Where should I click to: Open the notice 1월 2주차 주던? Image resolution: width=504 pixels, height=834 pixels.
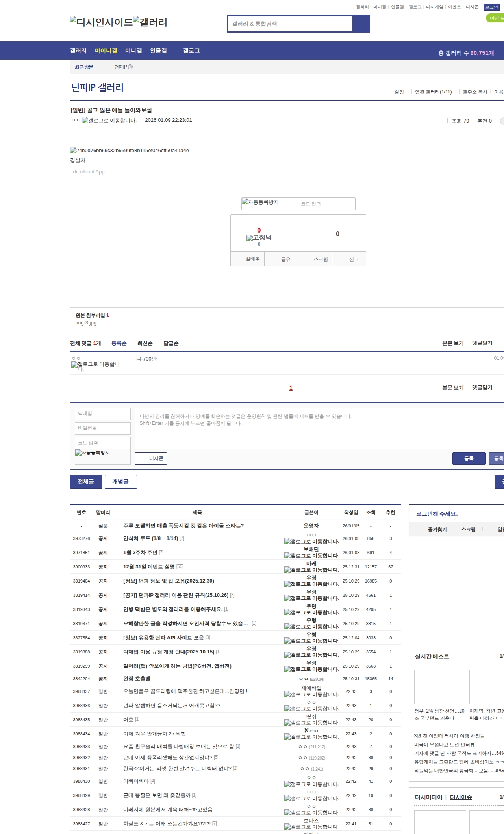[140, 553]
